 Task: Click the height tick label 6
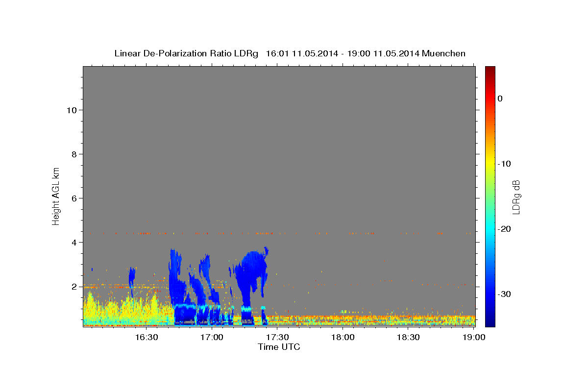(73, 198)
